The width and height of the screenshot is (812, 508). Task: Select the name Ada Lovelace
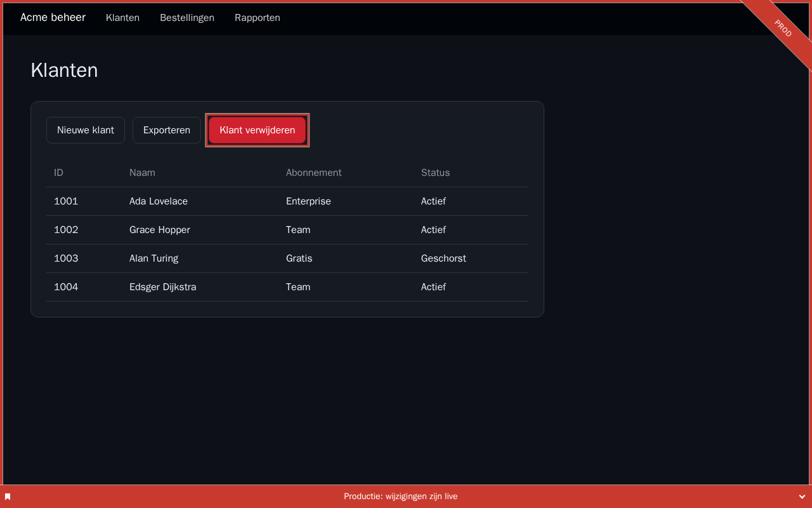[x=159, y=201]
